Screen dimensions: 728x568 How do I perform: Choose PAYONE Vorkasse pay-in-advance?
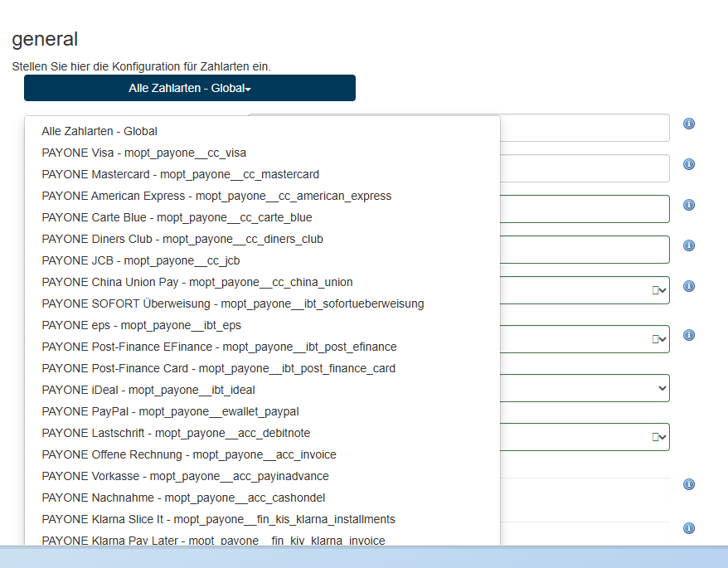pyautogui.click(x=185, y=476)
